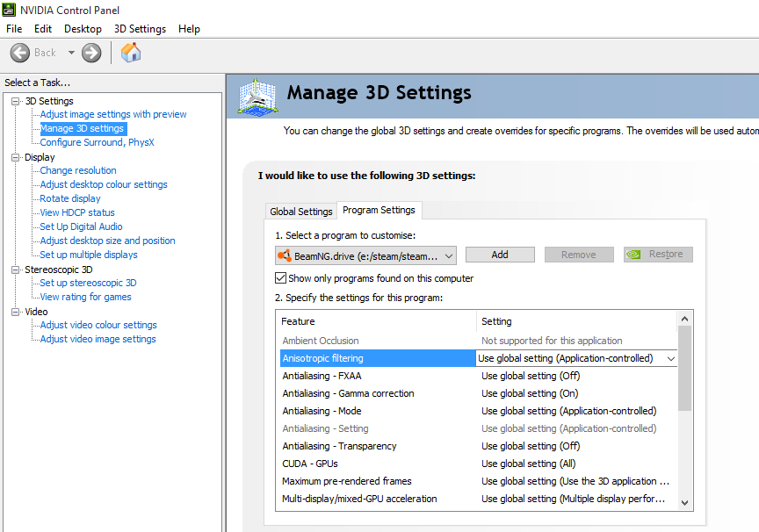Select Maximum pre-rendered frames row
Viewport: 759px width, 532px height.
coord(479,481)
